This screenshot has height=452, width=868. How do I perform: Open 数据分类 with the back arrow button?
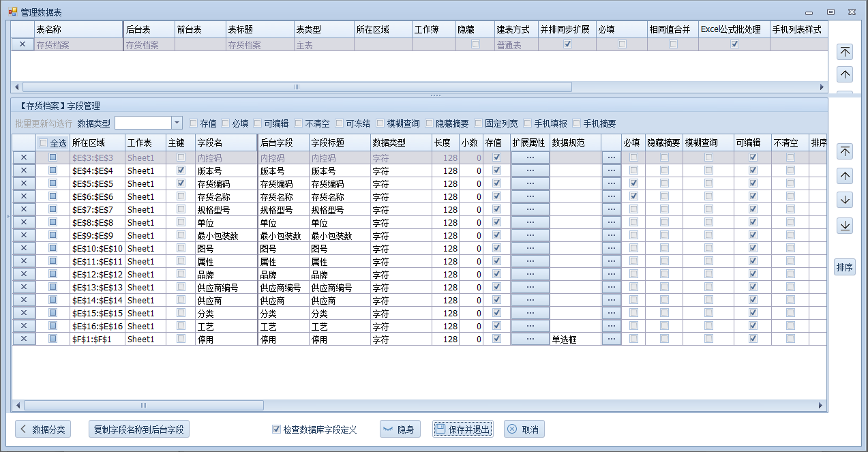pyautogui.click(x=43, y=430)
